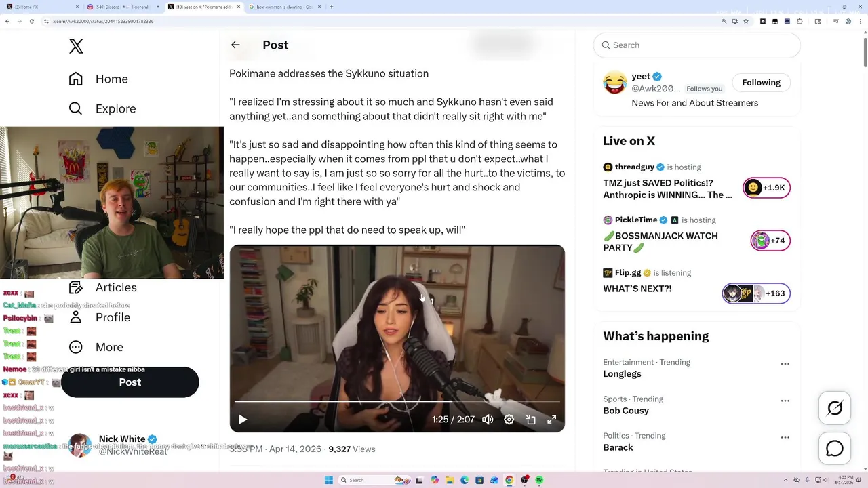Open the Windows Start button
The image size is (868, 488).
329,480
